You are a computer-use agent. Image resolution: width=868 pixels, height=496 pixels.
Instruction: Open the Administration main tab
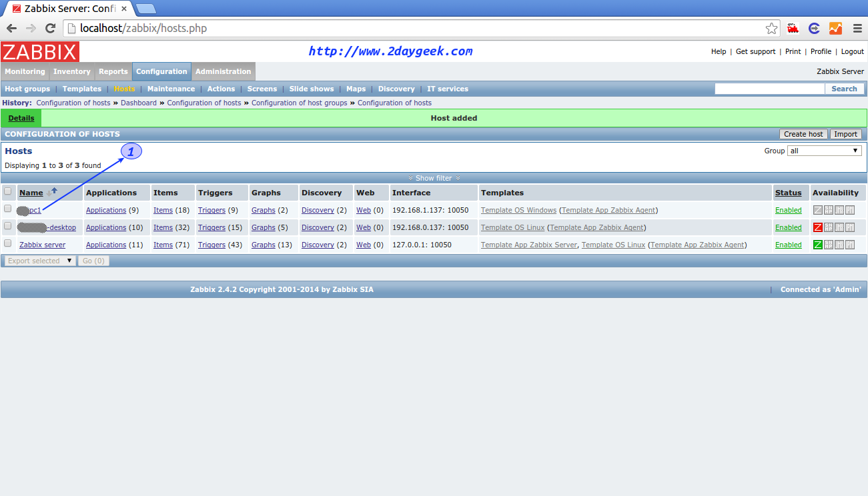tap(223, 71)
